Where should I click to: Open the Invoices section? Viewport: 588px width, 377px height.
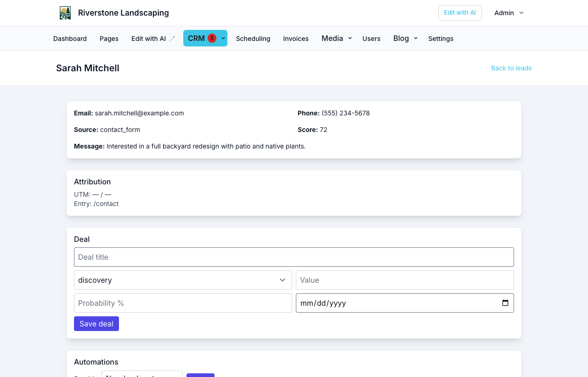[x=296, y=39]
